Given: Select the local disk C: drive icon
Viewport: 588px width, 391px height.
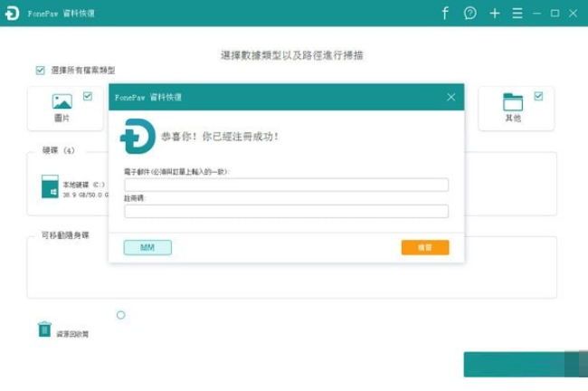Looking at the screenshot, I should click(x=50, y=186).
